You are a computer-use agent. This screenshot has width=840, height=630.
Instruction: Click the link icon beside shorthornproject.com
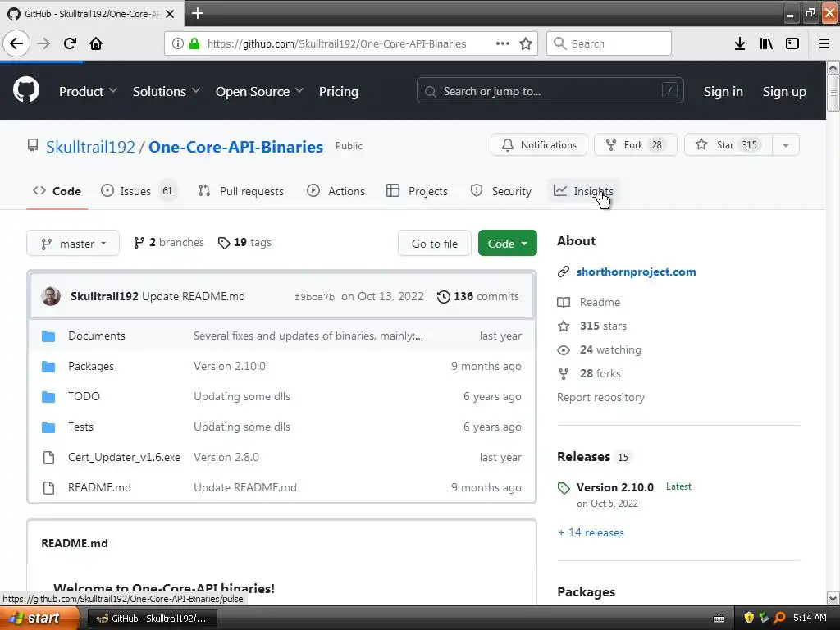click(563, 272)
